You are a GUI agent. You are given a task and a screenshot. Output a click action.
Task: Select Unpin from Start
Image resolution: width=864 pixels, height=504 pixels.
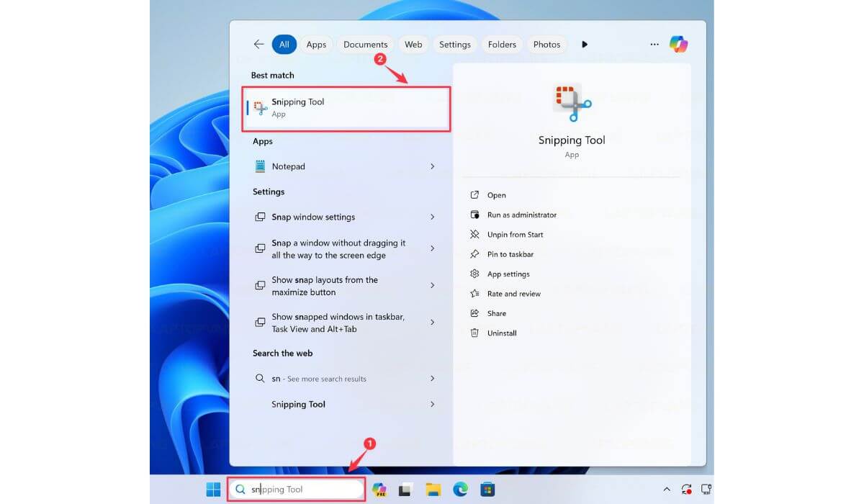515,235
